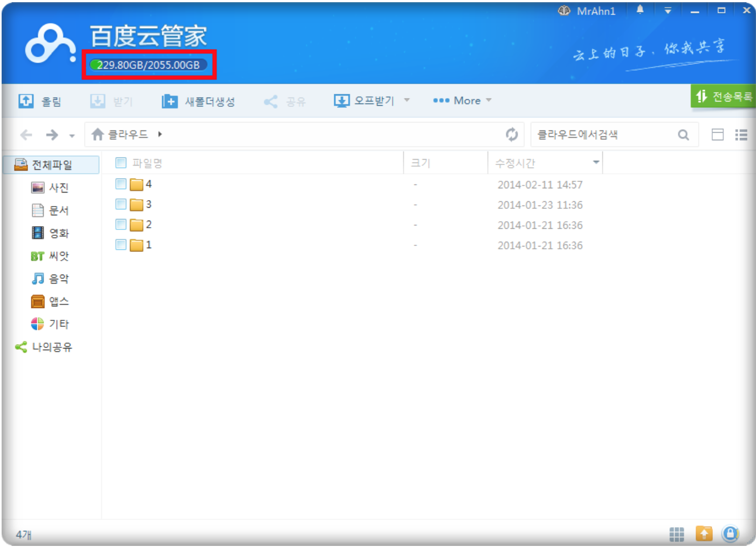Viewport: 756px width, 547px height.
Task: Open the title bar dropdown menu arrow
Action: [x=668, y=10]
